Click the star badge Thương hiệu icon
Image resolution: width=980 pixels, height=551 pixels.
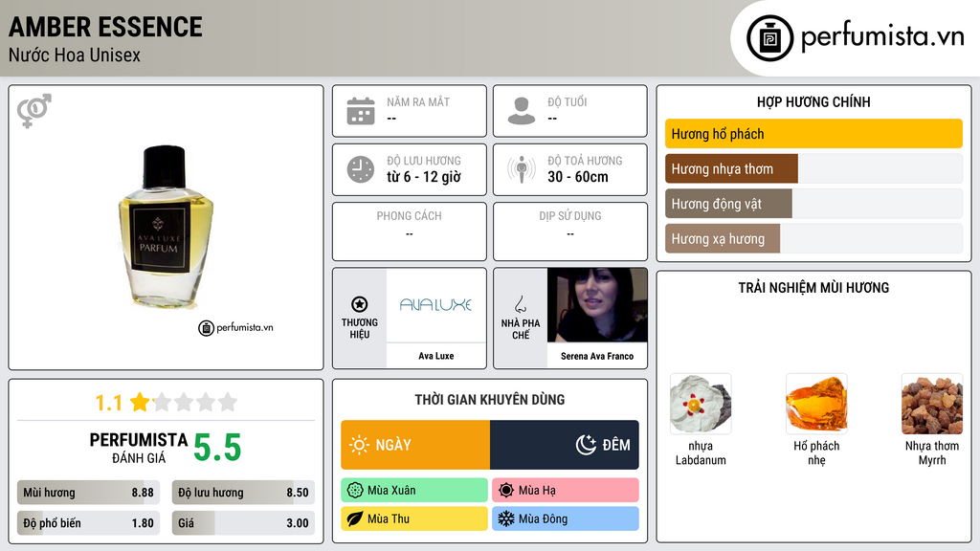point(360,304)
